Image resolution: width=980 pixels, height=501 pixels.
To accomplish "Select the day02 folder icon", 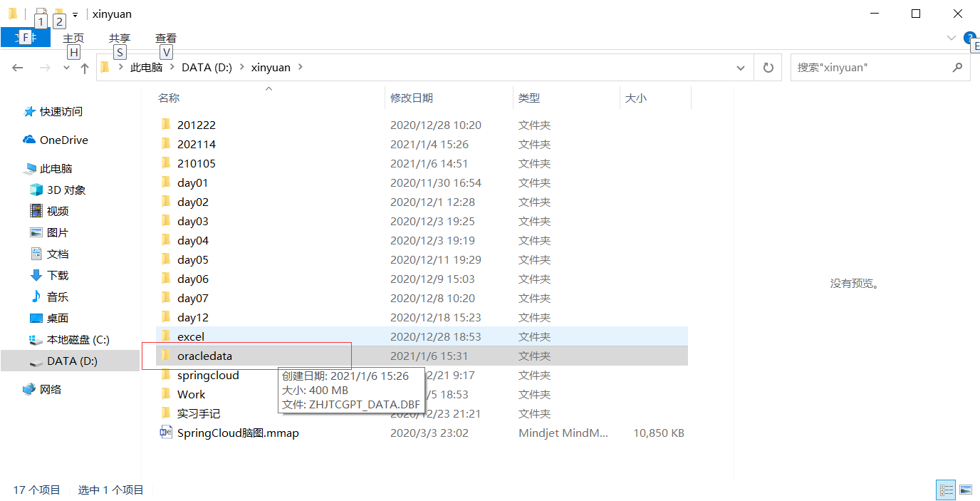I will tap(166, 201).
